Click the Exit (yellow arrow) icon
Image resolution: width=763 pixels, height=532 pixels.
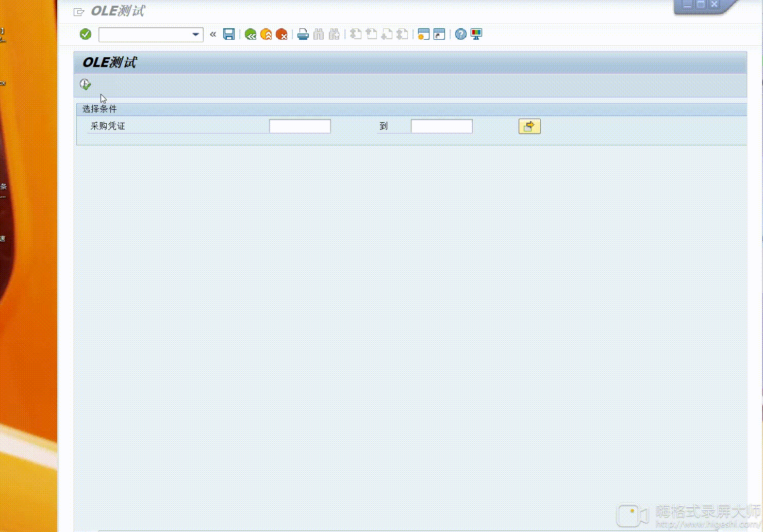(266, 34)
